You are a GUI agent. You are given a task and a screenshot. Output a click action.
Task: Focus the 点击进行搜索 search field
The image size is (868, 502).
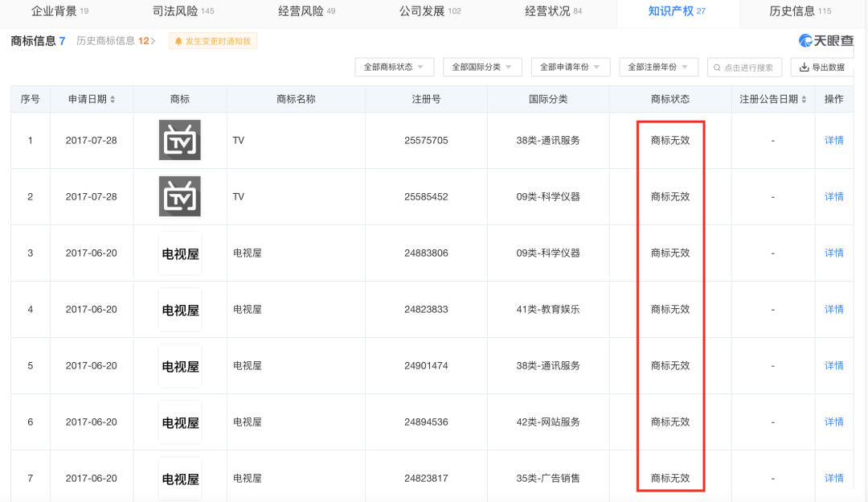[744, 67]
